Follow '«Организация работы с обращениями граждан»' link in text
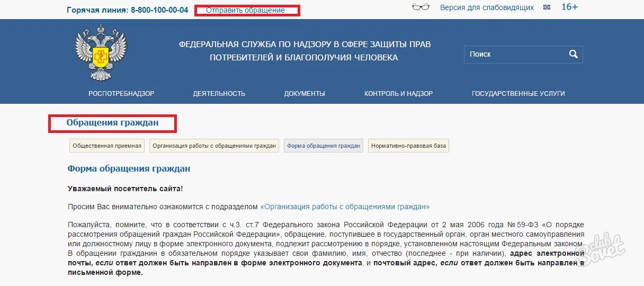The image size is (644, 286). (x=345, y=207)
